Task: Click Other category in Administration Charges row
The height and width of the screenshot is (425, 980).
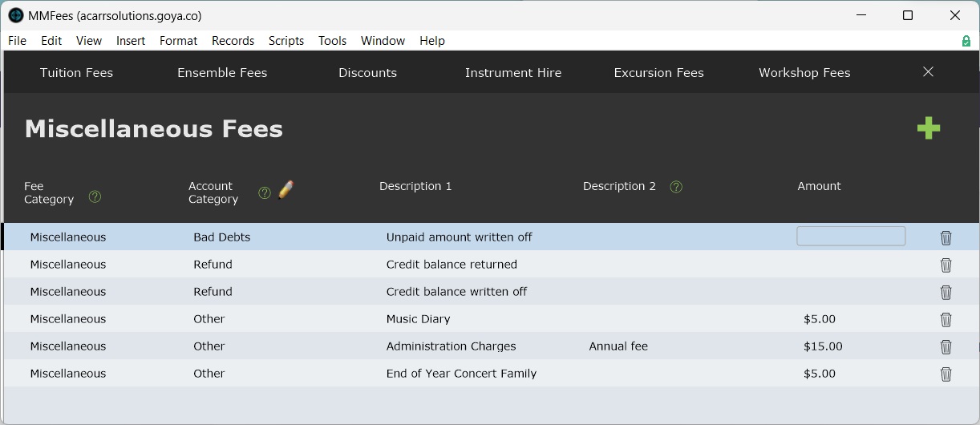Action: click(209, 346)
